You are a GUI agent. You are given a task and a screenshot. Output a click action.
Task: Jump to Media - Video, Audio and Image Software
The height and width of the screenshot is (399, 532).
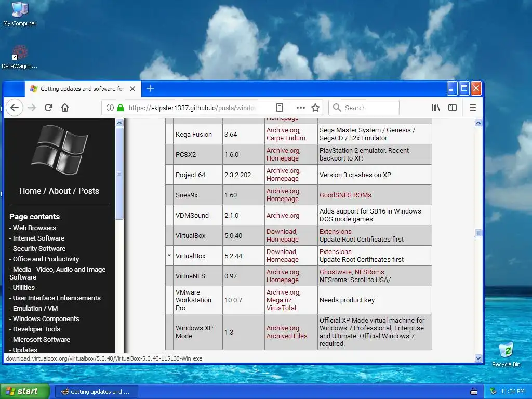[57, 273]
